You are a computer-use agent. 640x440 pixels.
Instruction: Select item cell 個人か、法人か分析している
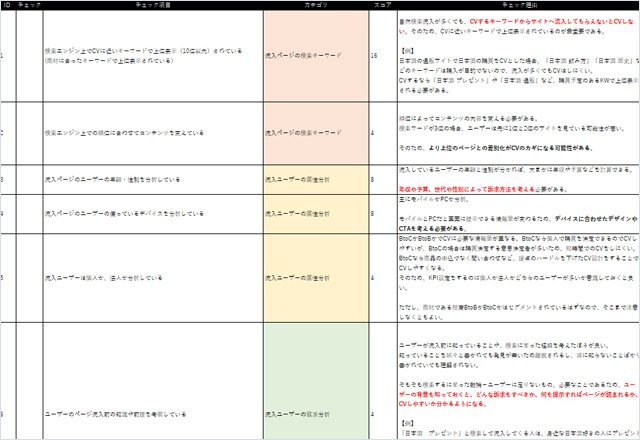153,278
